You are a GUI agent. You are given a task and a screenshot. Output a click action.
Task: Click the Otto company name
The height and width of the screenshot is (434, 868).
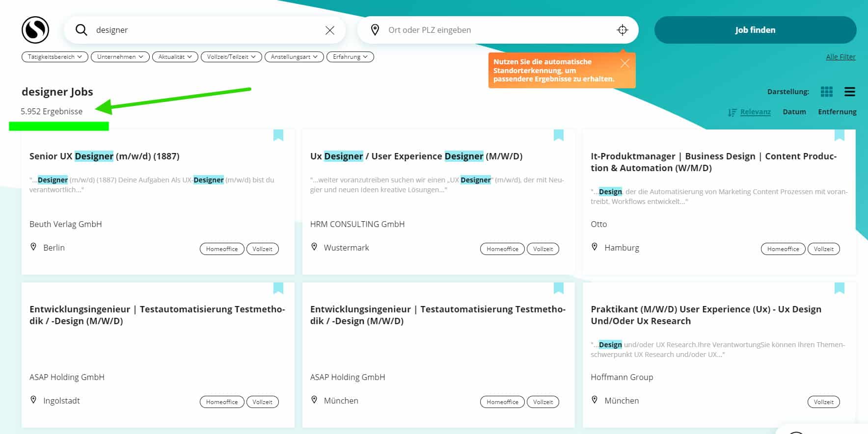point(599,224)
